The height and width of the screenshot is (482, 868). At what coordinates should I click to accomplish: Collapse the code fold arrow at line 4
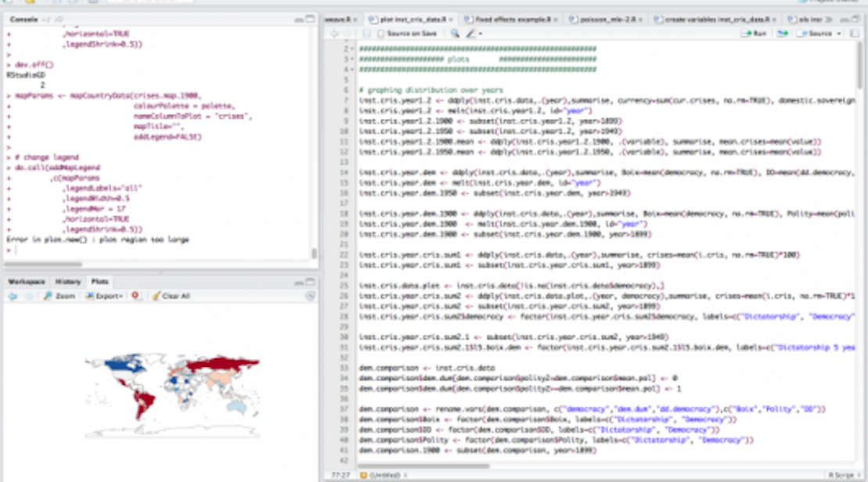(352, 70)
